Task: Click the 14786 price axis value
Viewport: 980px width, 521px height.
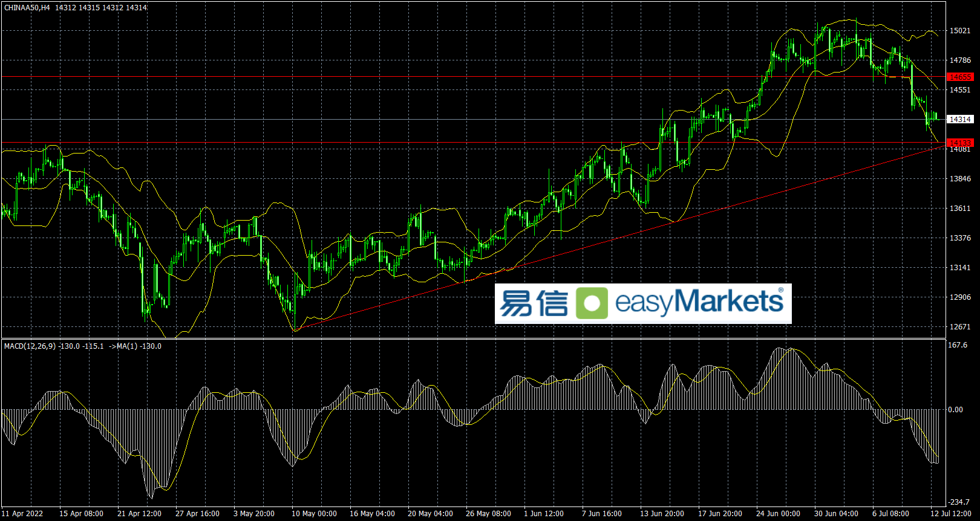Action: pos(960,60)
